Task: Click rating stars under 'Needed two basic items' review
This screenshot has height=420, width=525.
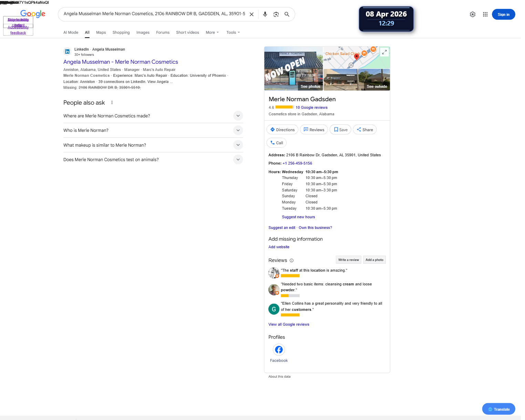Action: click(290, 296)
